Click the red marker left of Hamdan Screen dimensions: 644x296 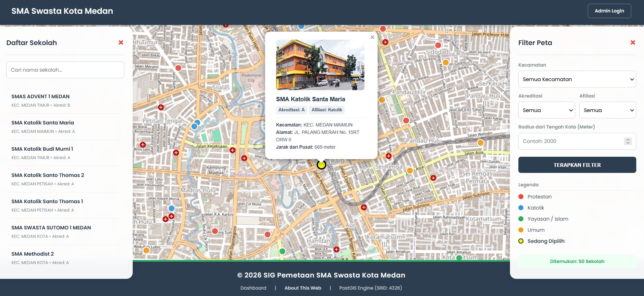[x=267, y=234]
